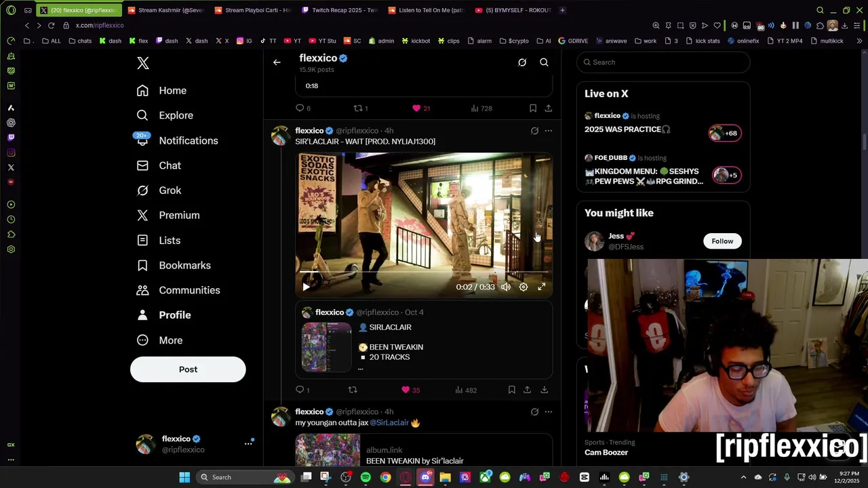The width and height of the screenshot is (868, 488).
Task: Open a new browser tab
Action: [563, 10]
